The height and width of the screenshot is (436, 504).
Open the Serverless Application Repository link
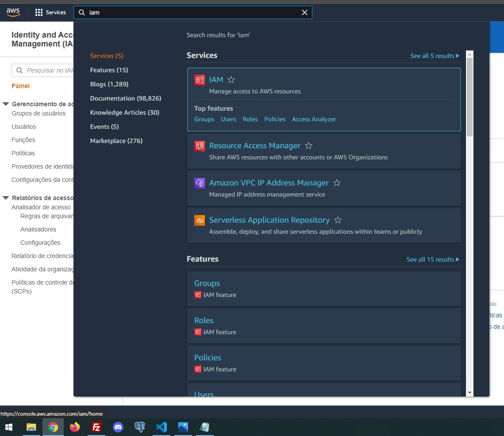coord(269,220)
